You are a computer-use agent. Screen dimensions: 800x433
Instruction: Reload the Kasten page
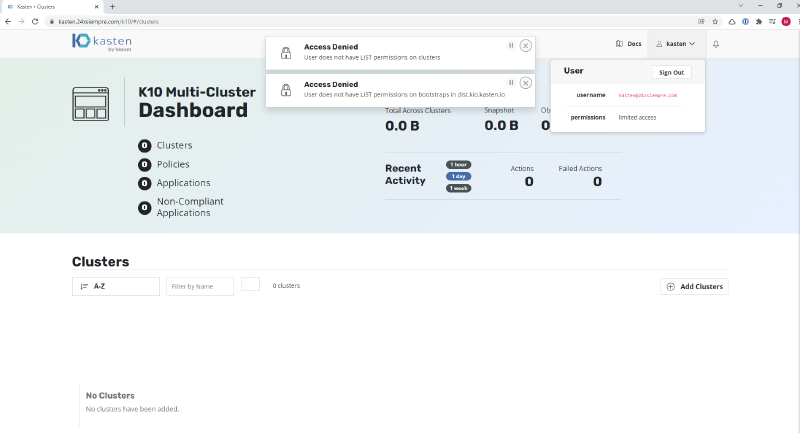(x=35, y=21)
